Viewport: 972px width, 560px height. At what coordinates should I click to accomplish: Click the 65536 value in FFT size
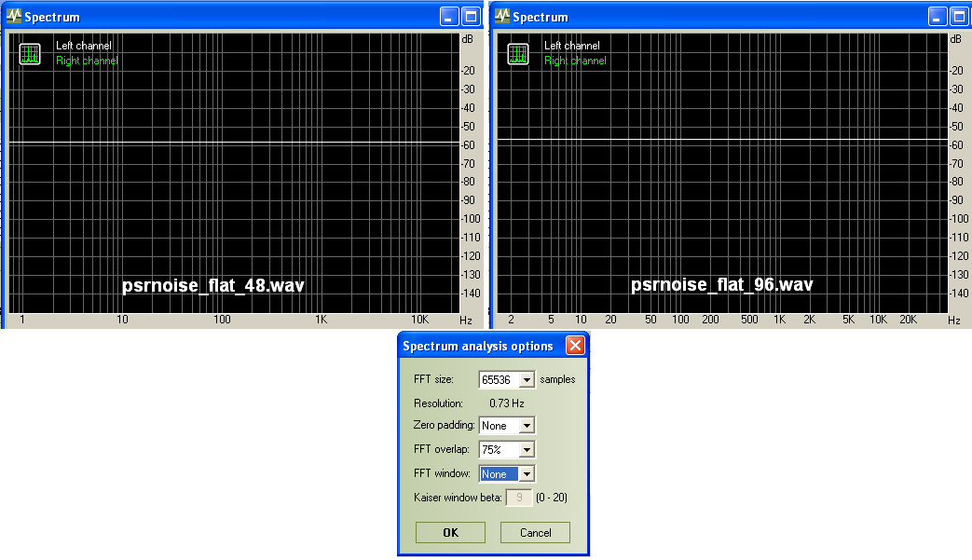(x=496, y=380)
